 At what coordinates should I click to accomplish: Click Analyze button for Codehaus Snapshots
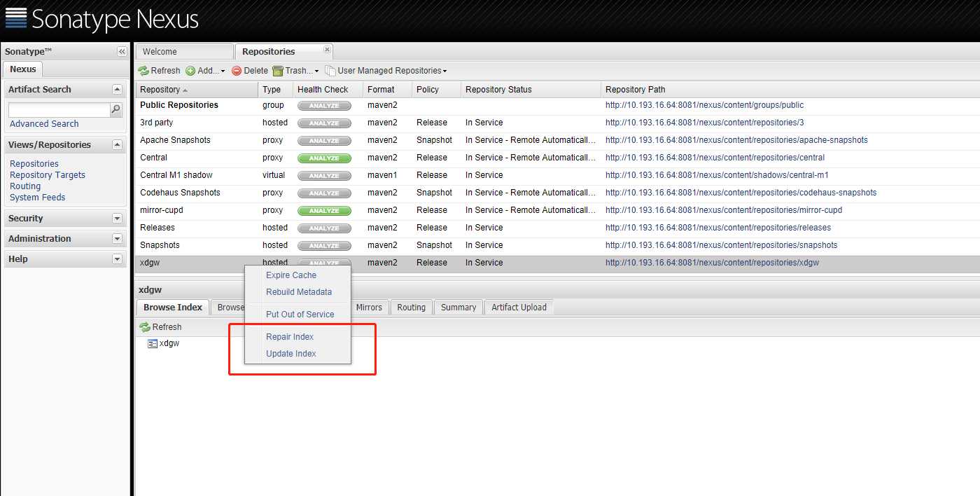(x=324, y=193)
